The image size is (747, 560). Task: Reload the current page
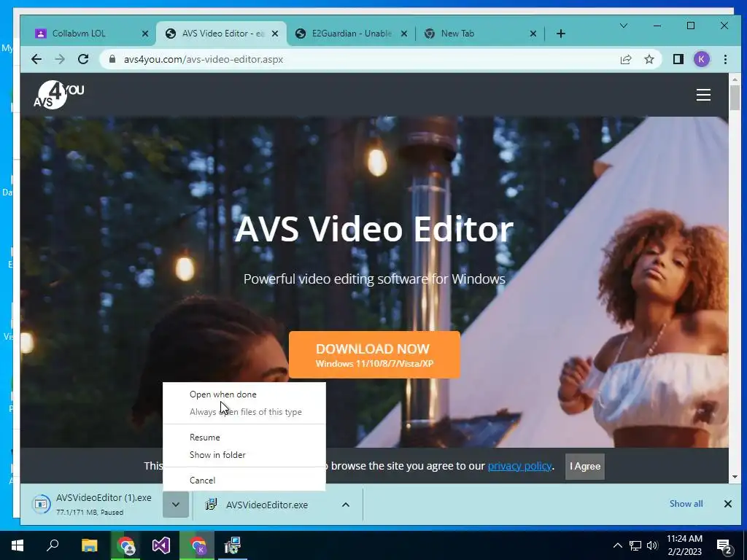point(83,59)
